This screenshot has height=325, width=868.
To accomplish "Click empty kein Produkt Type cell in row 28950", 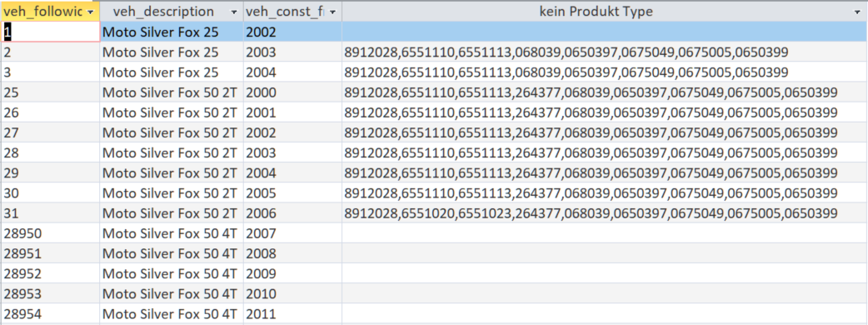I will click(605, 233).
